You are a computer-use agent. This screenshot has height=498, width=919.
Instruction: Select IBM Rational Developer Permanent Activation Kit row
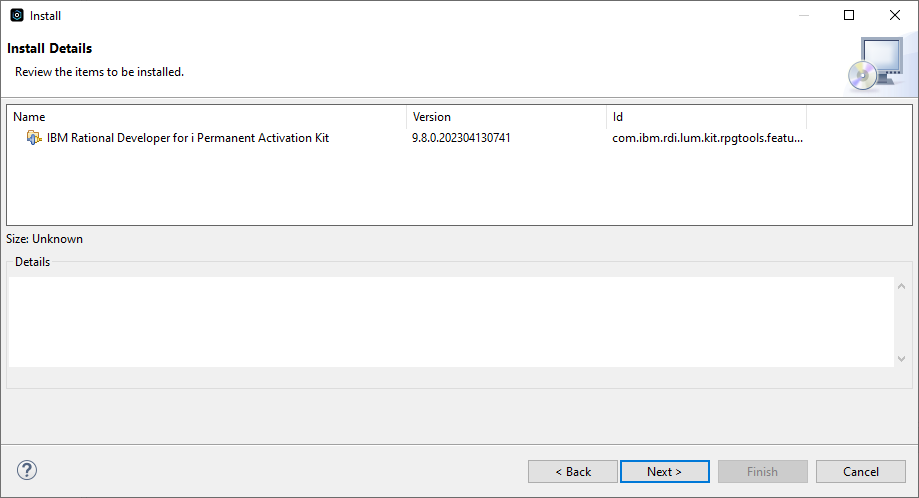point(460,138)
